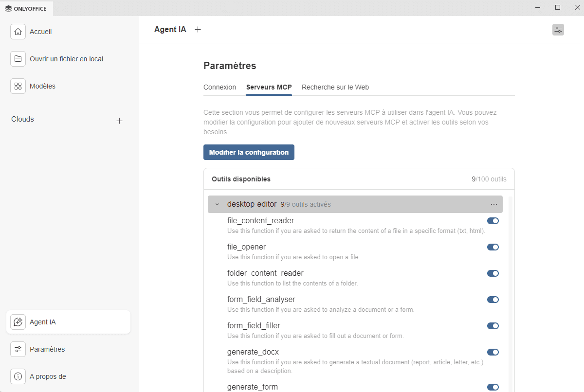Screen dimensions: 584x392
Task: Open Paramètres via the sliders icon
Action: click(x=18, y=349)
